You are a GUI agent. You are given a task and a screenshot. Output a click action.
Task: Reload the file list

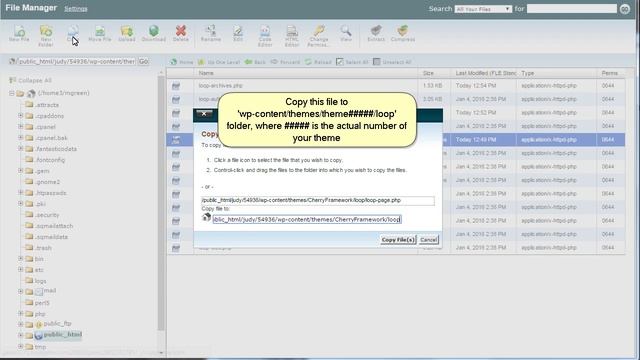[318, 62]
